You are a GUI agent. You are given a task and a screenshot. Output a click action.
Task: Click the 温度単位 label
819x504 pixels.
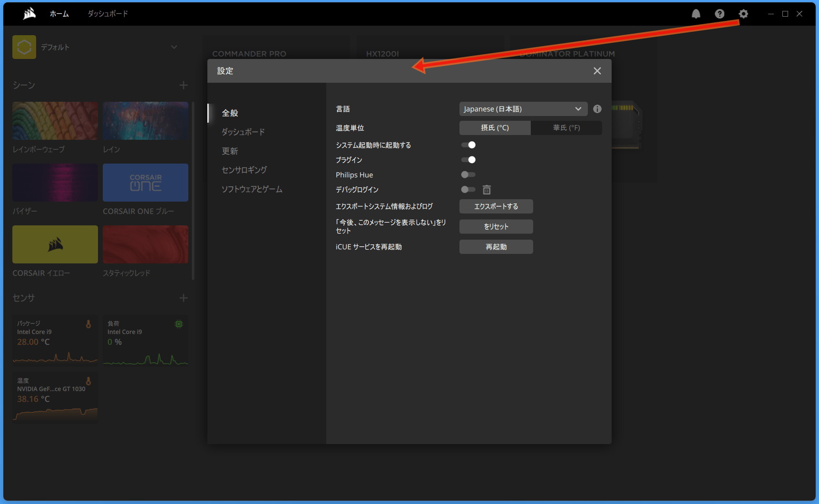pos(350,128)
